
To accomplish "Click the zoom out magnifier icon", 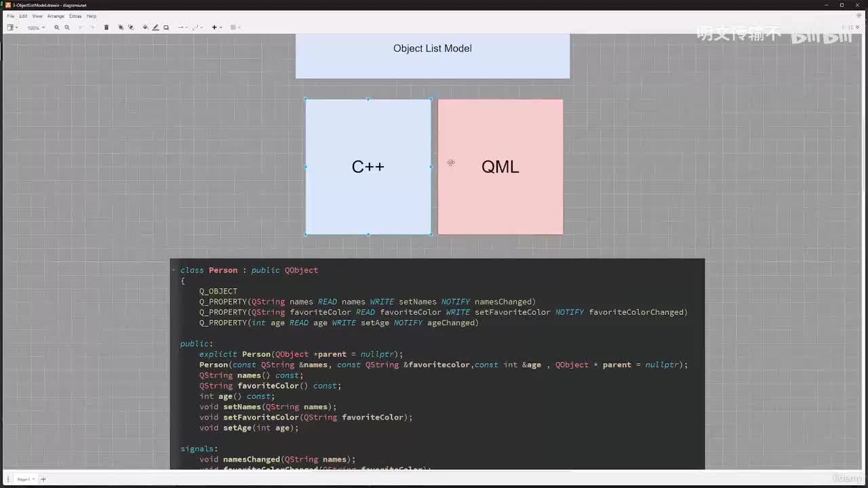I will (x=66, y=28).
